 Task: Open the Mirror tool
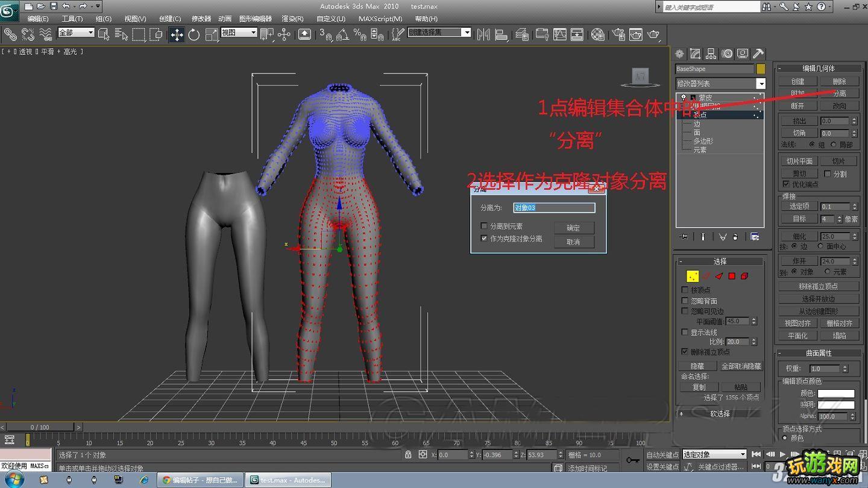pyautogui.click(x=483, y=34)
